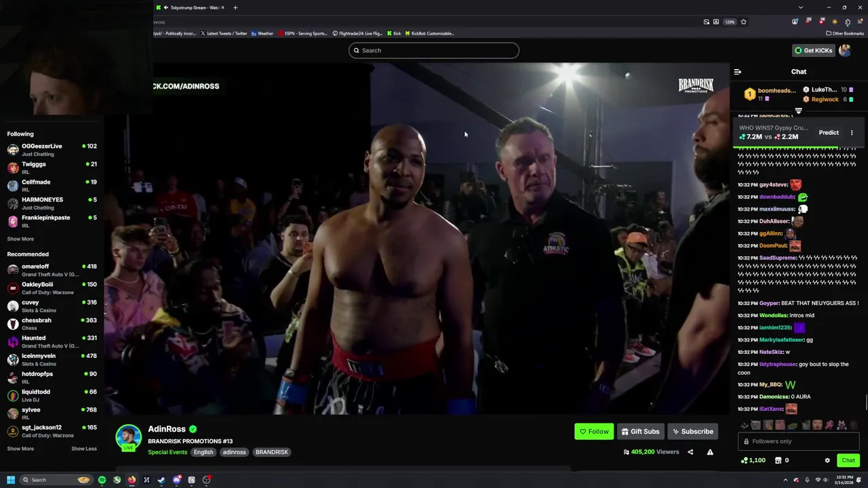Open Frankiepinkpaste followed channel

(x=52, y=221)
